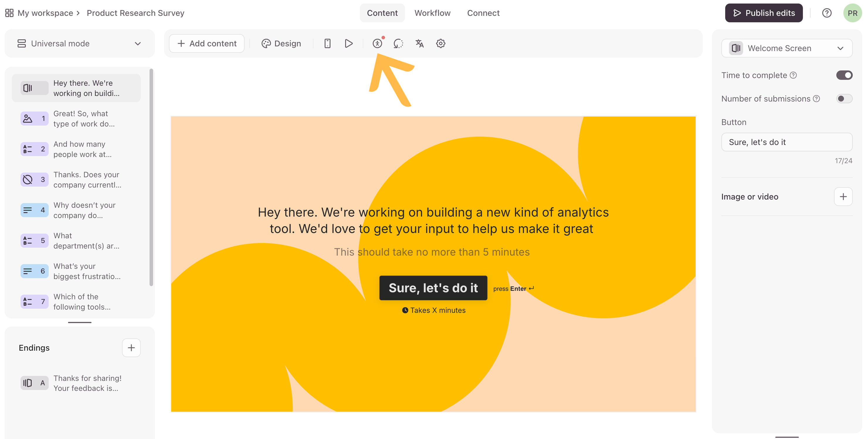The image size is (868, 439).
Task: Enable Number of submissions switch
Action: [x=844, y=99]
